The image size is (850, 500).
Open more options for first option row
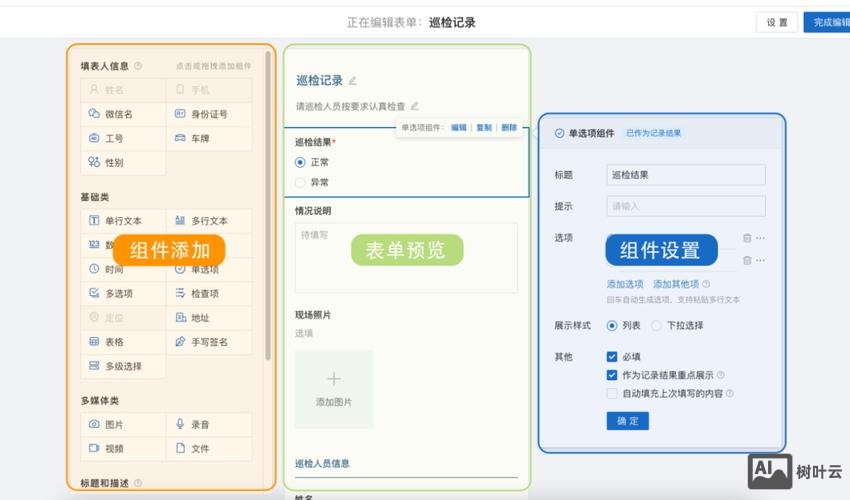pyautogui.click(x=761, y=238)
